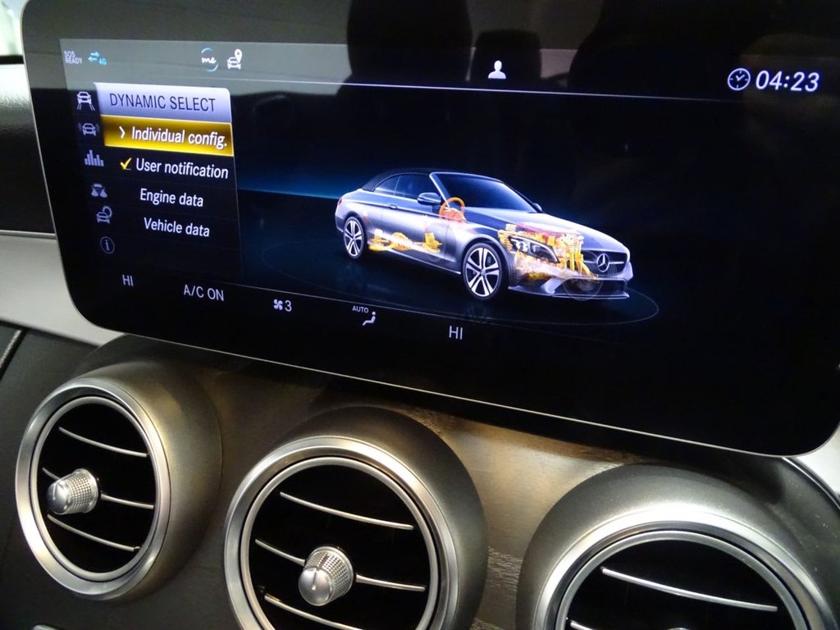Image resolution: width=840 pixels, height=630 pixels.
Task: Tap the 4G data connection icon
Action: [98, 57]
